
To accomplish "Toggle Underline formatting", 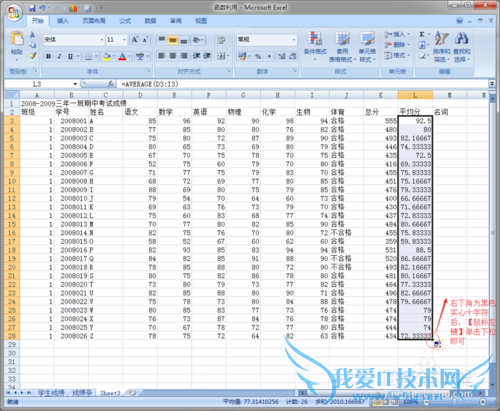I will coord(70,56).
